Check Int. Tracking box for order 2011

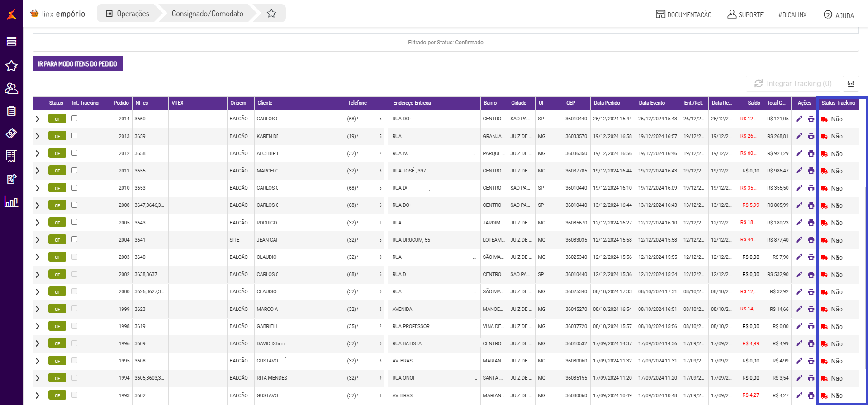[75, 171]
